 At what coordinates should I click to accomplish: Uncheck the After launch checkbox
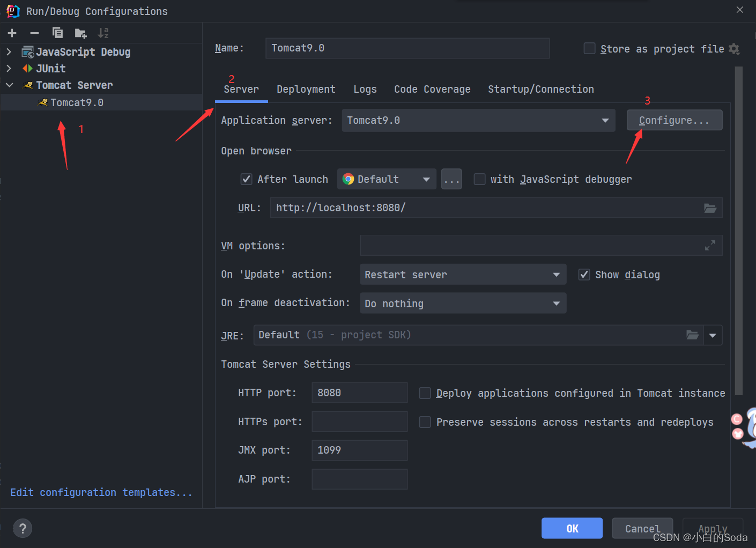pyautogui.click(x=247, y=179)
